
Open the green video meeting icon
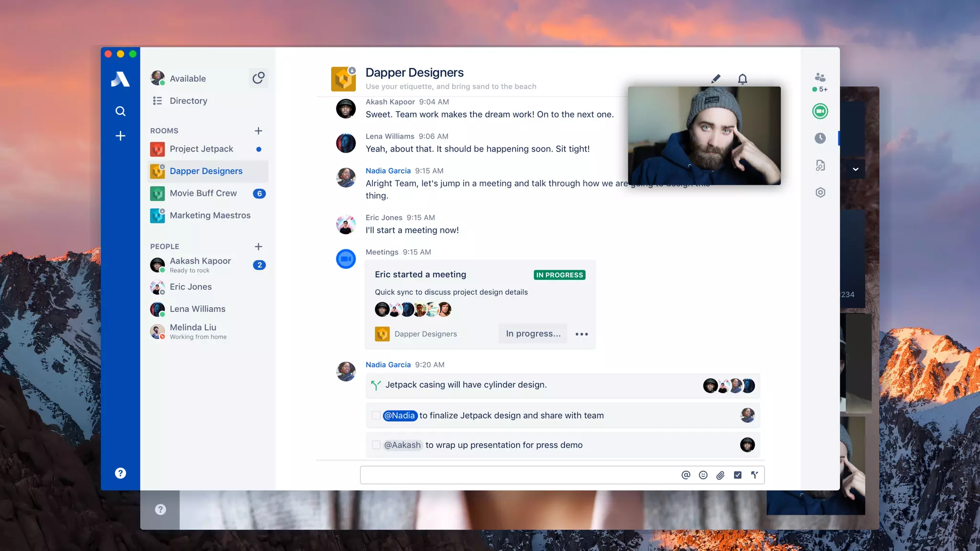pyautogui.click(x=820, y=111)
